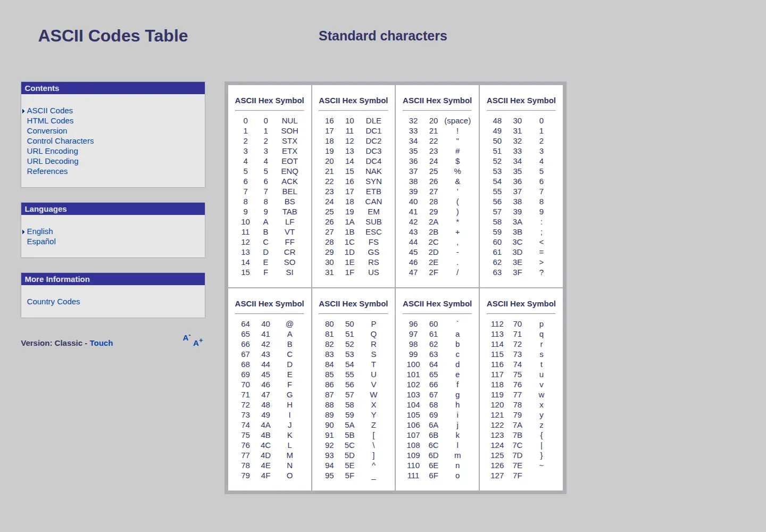Image resolution: width=766 pixels, height=532 pixels.
Task: Select the SYN symbol cell
Action: pos(373,181)
